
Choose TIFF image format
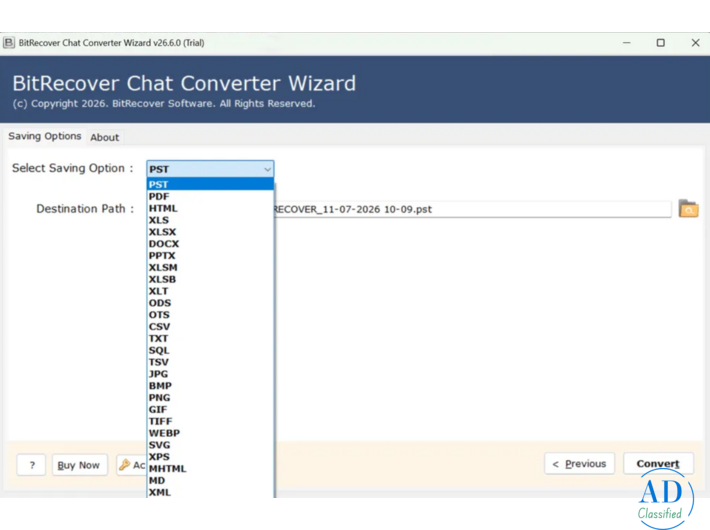coord(210,421)
